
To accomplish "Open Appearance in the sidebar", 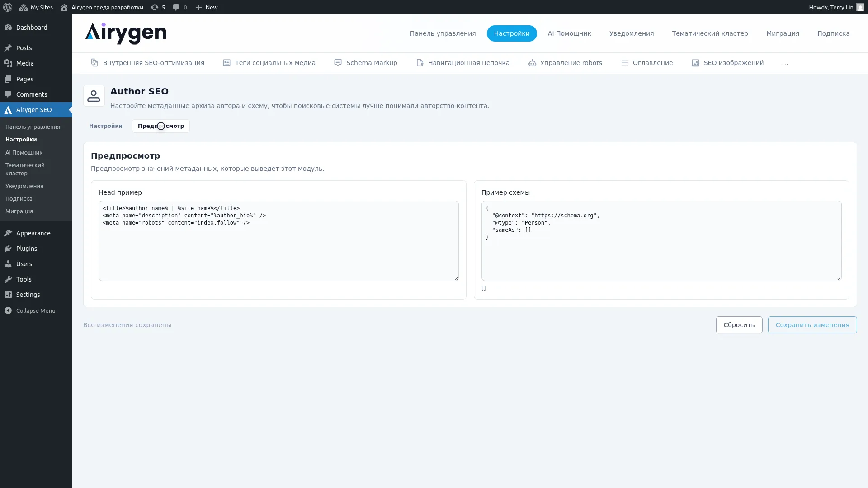I will (x=36, y=233).
